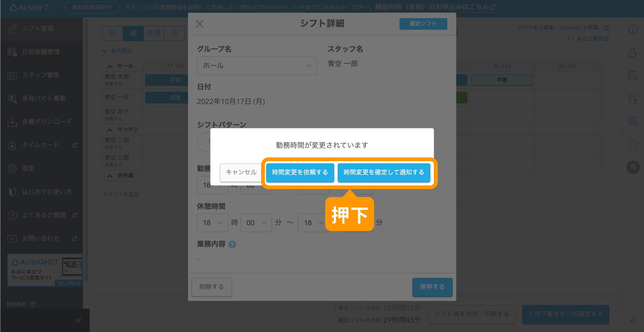
Task: Collapse the left sidebar with double chevron
Action: [x=78, y=320]
